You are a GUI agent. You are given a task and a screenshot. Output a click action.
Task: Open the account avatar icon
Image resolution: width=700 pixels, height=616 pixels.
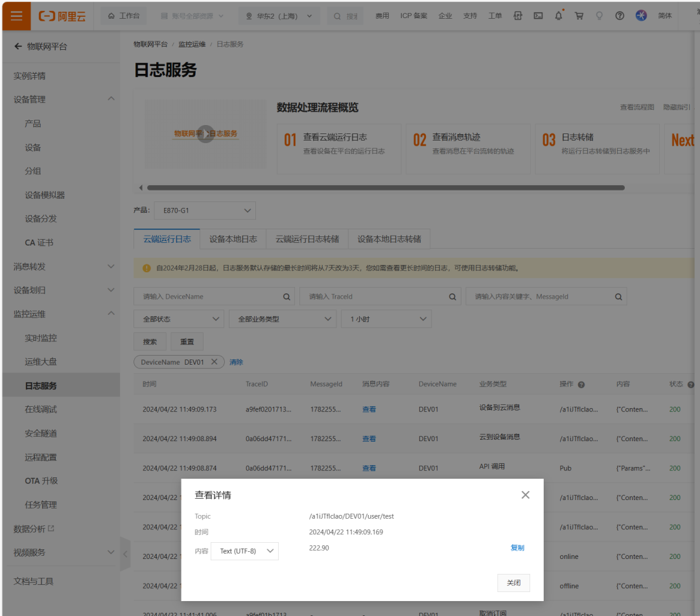[641, 16]
